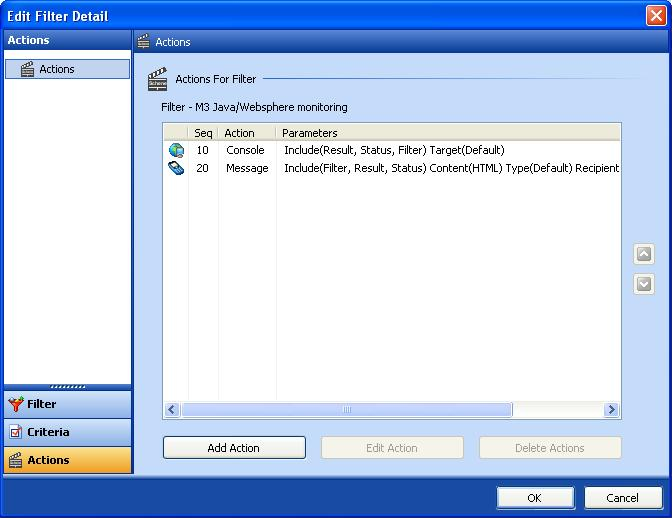Click the Console action globe icon
The width and height of the screenshot is (672, 518).
(x=176, y=150)
